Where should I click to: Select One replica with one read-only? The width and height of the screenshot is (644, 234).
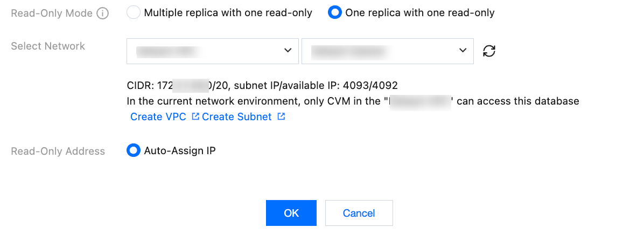(x=334, y=12)
